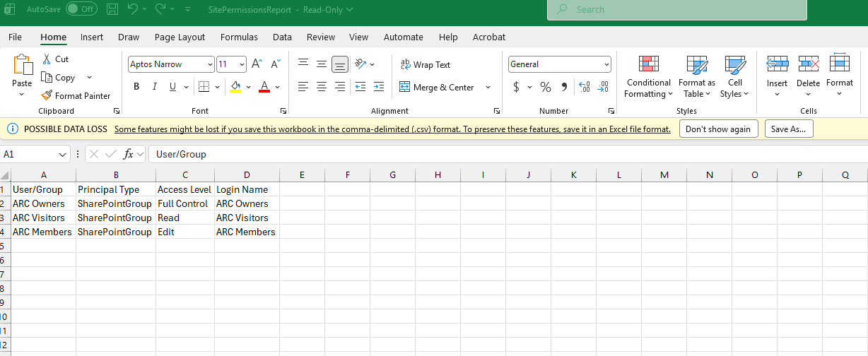Viewport: 868px width, 356px height.
Task: Click the Save As... button
Action: [x=789, y=129]
